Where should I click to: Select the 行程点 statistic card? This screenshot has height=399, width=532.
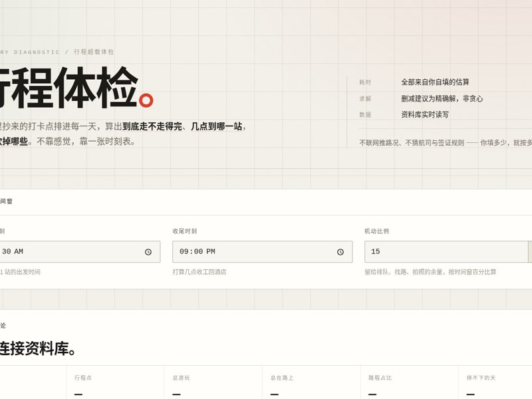[x=115, y=382]
